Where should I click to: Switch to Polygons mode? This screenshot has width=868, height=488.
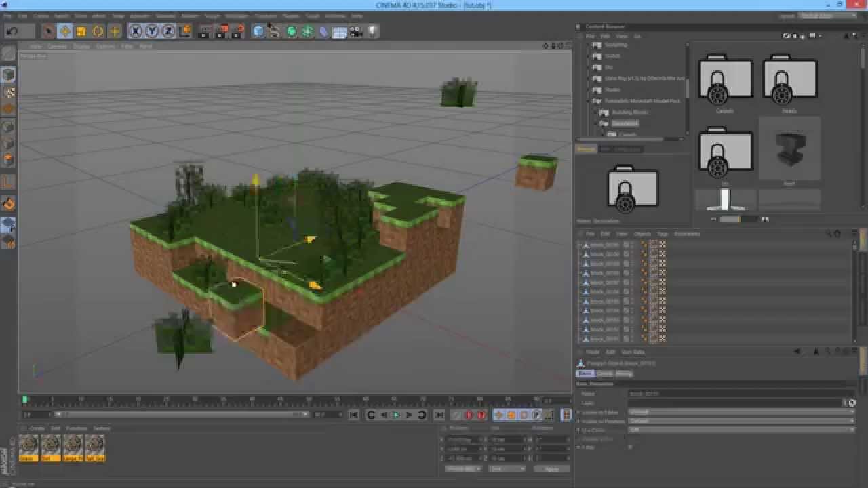click(9, 161)
